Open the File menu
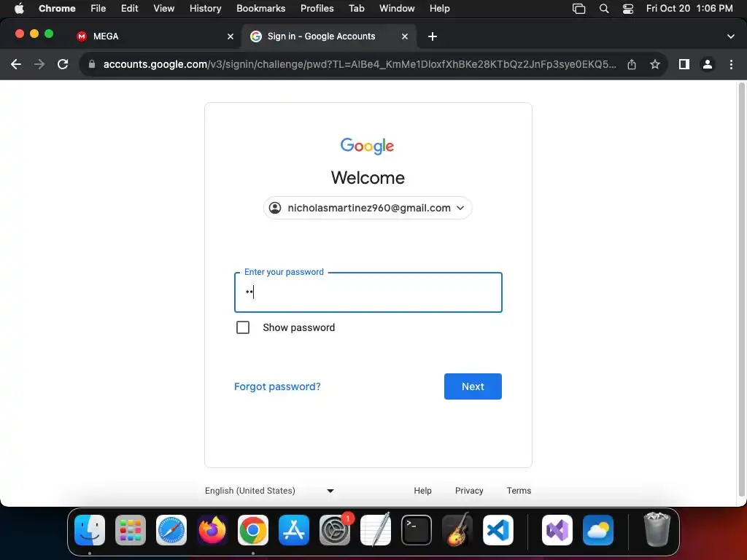Screen dimensions: 747x560 98,9
